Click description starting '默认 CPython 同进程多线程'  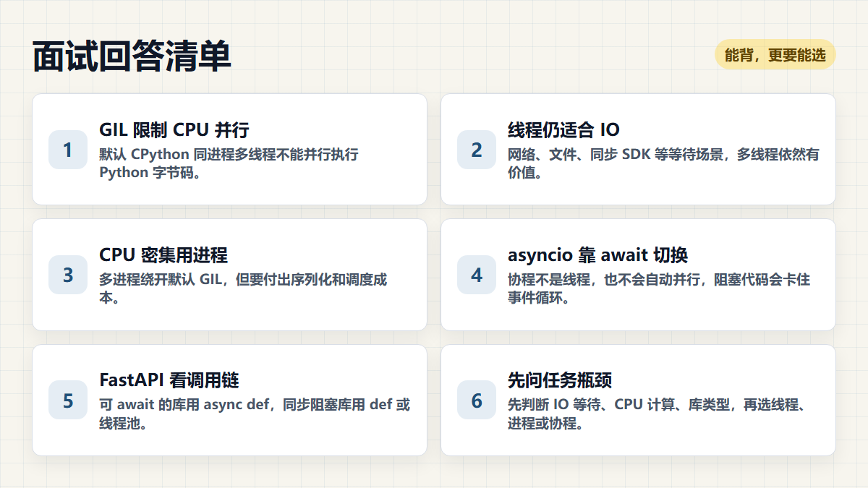coord(229,163)
